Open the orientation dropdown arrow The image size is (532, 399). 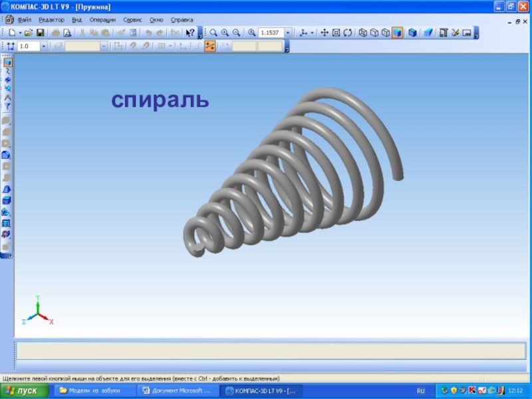pos(312,33)
